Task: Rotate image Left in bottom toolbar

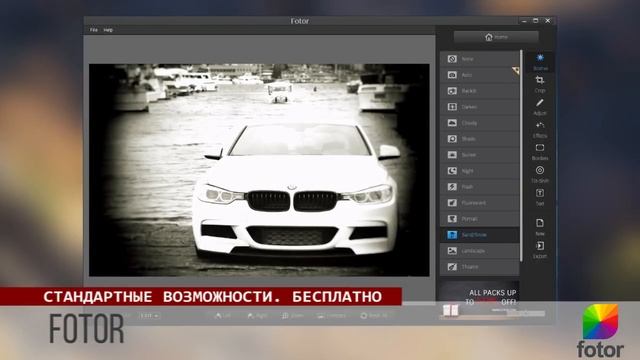Action: pos(223,316)
